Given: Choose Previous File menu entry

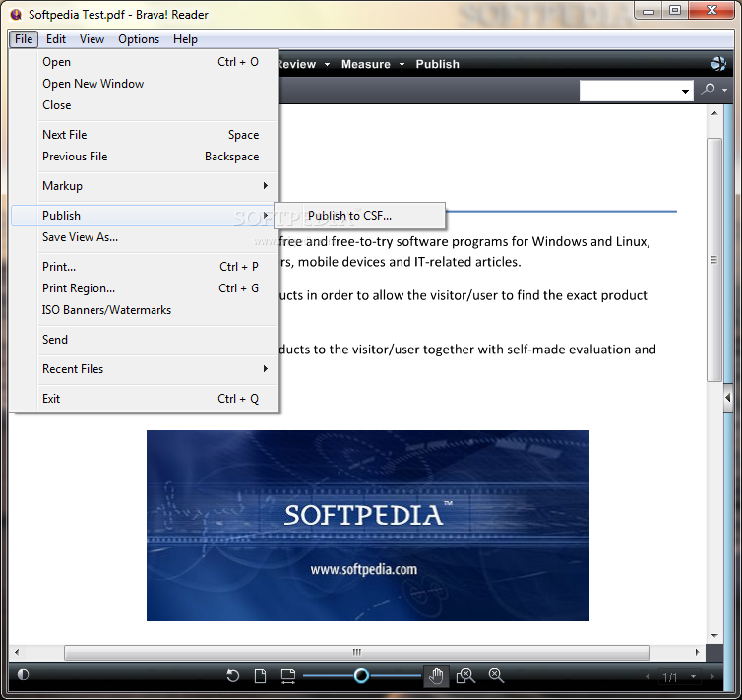Looking at the screenshot, I should [145, 157].
